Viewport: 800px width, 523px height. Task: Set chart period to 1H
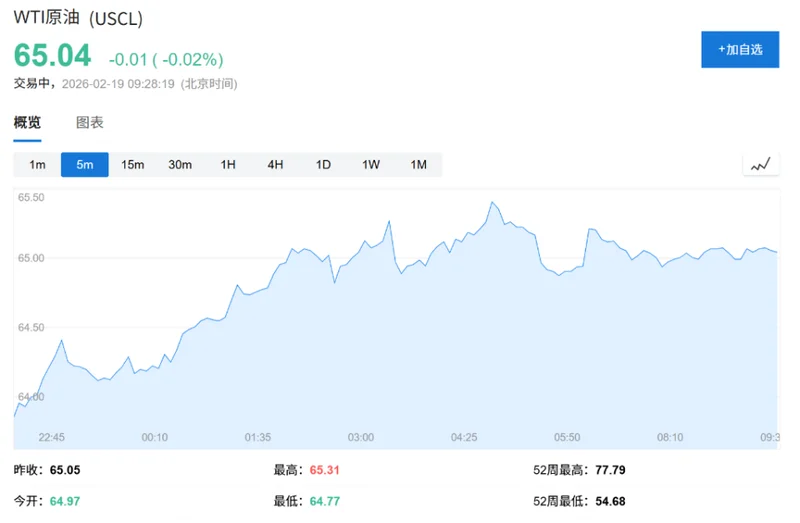(228, 165)
